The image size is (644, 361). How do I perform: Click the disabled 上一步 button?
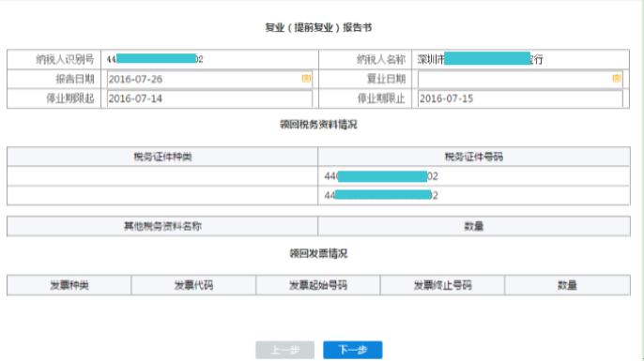285,350
